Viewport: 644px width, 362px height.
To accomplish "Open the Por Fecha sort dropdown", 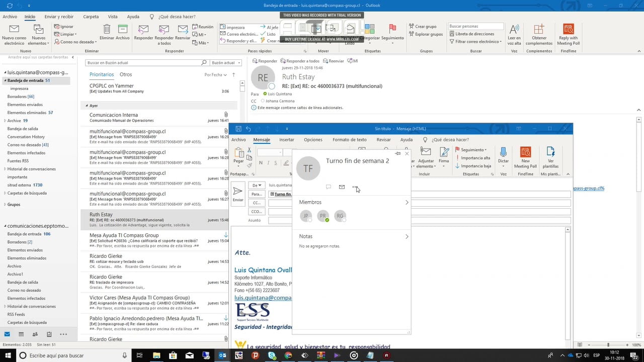I will coord(215,75).
